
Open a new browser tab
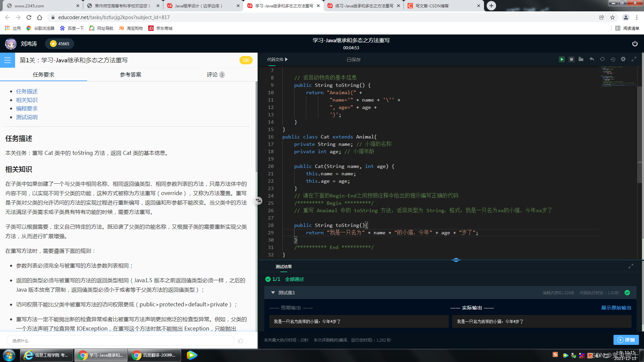491,6
